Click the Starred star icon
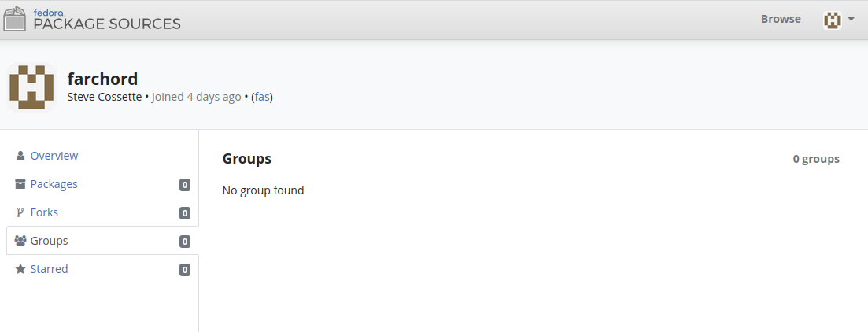Image resolution: width=868 pixels, height=332 pixels. click(x=20, y=269)
